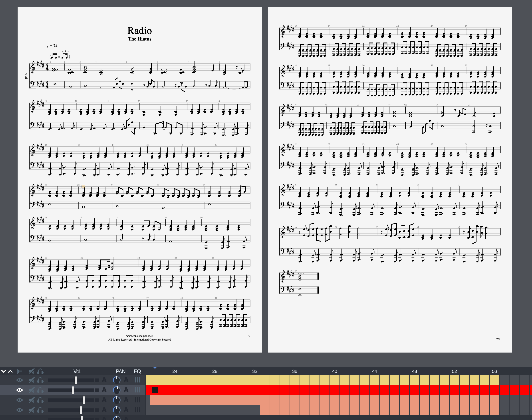Jump to bar 44 on the timeline

point(374,371)
